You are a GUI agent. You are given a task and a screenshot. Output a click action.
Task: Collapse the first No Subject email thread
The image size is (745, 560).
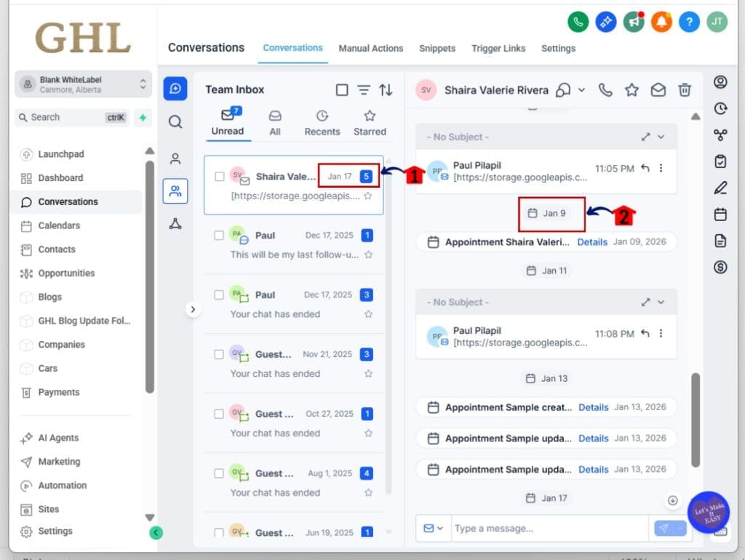661,137
